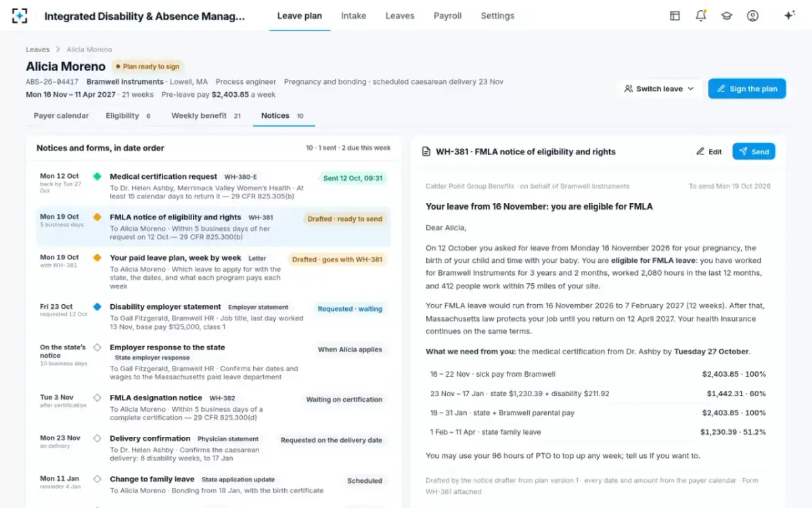Open the notifications bell
812x508 pixels.
[701, 16]
